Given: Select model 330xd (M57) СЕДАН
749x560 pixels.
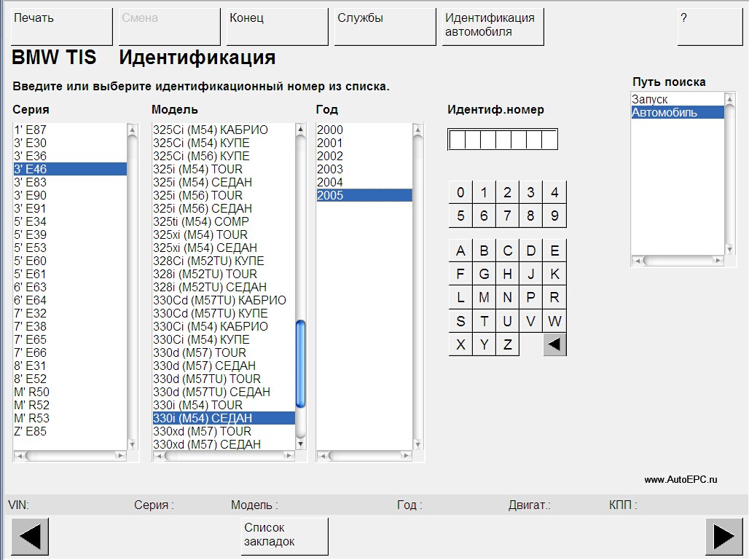Looking at the screenshot, I should [224, 444].
